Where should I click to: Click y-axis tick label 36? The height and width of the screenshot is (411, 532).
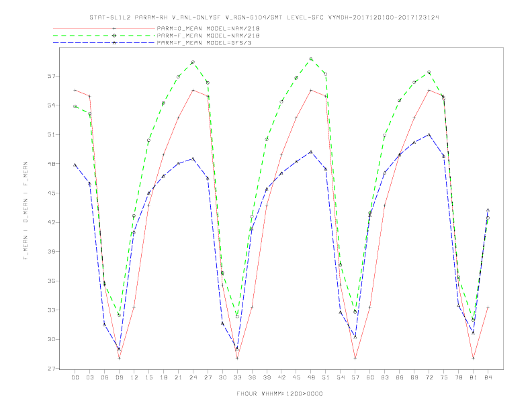51,281
